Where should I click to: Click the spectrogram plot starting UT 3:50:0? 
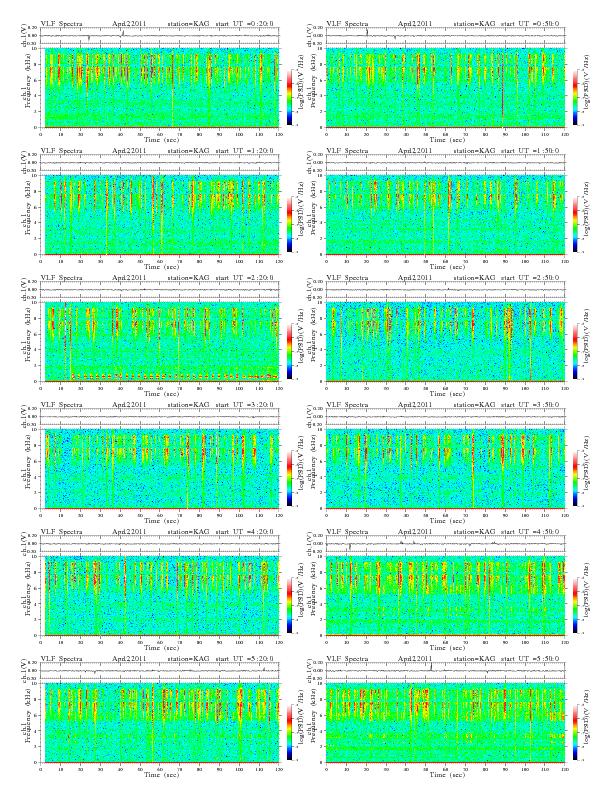click(x=445, y=469)
